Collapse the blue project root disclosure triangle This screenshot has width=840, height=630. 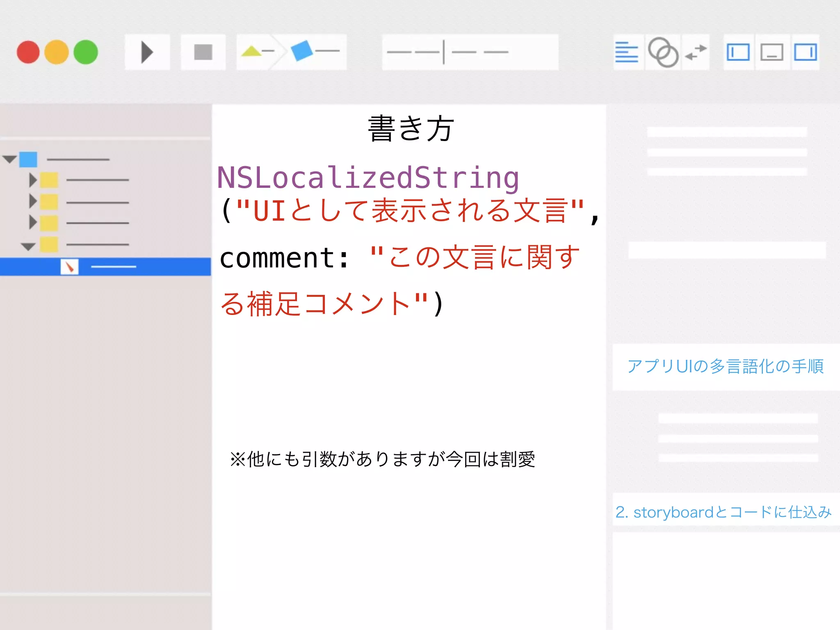(9, 159)
